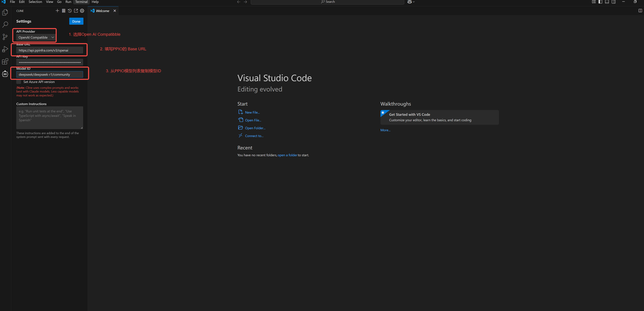The height and width of the screenshot is (311, 644).
Task: Open the API Provider dropdown
Action: point(36,37)
